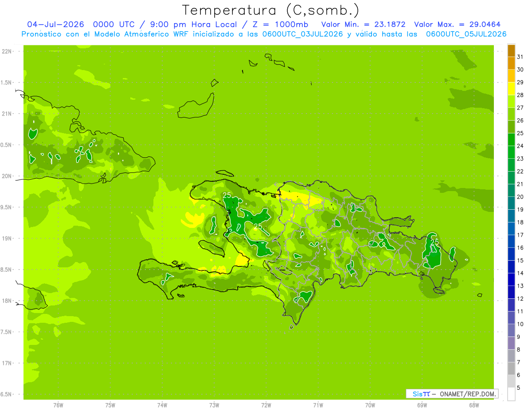Click the legend value "13"
The image size is (532, 411).
pos(520,286)
